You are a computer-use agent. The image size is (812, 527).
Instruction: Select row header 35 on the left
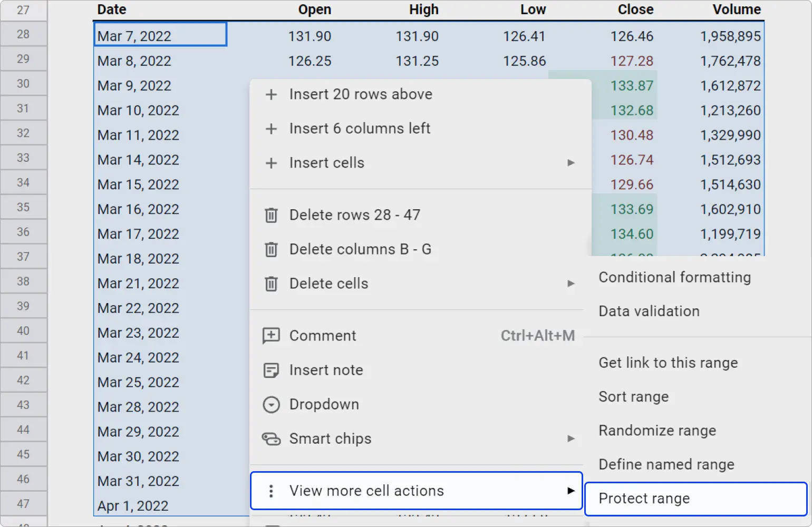click(x=24, y=207)
